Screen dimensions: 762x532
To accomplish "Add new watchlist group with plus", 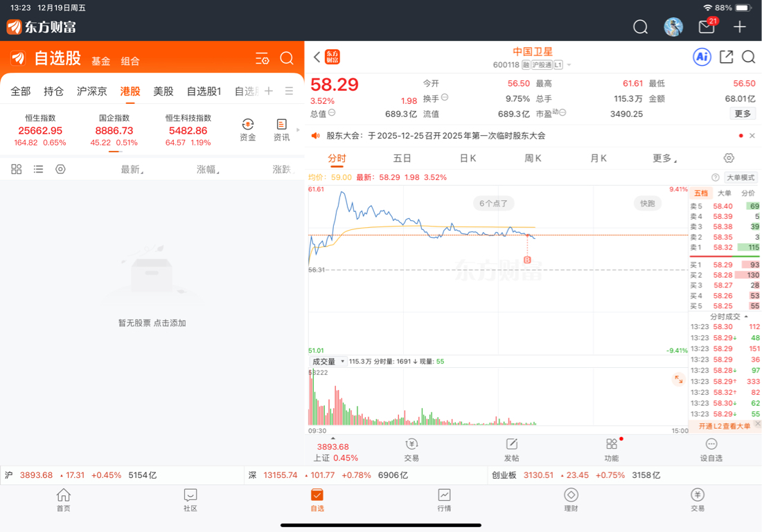I will pyautogui.click(x=269, y=91).
